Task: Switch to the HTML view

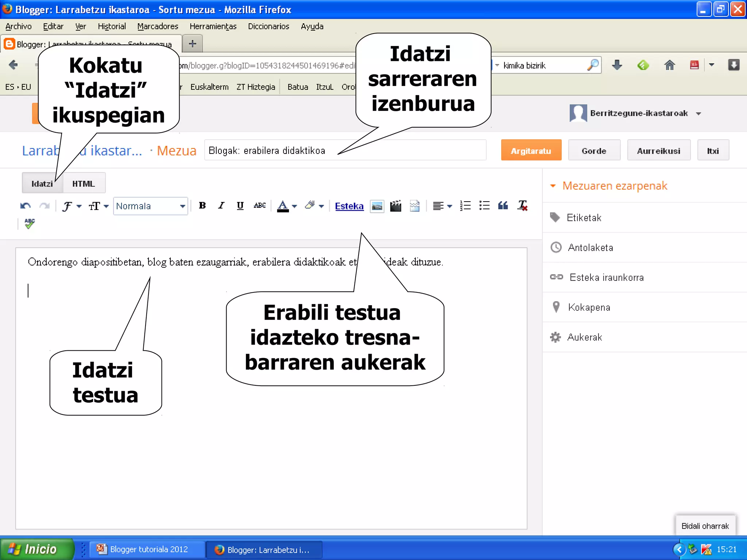Action: 84,183
